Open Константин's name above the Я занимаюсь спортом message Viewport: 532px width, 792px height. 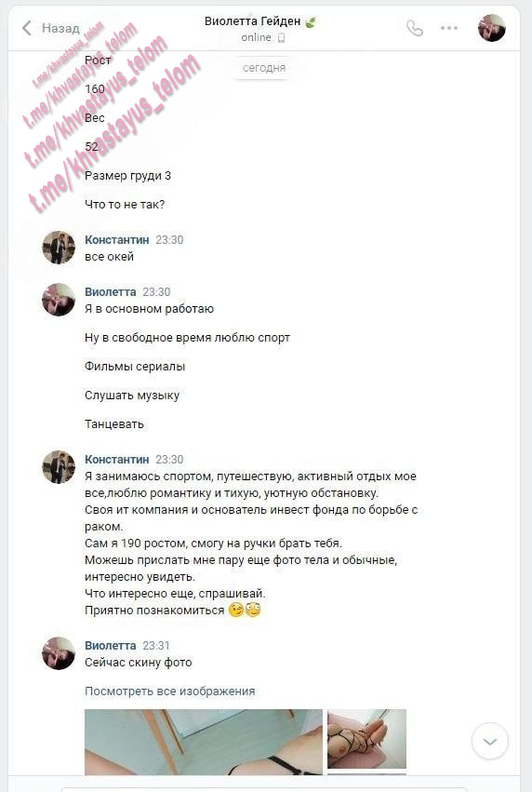[x=116, y=460]
